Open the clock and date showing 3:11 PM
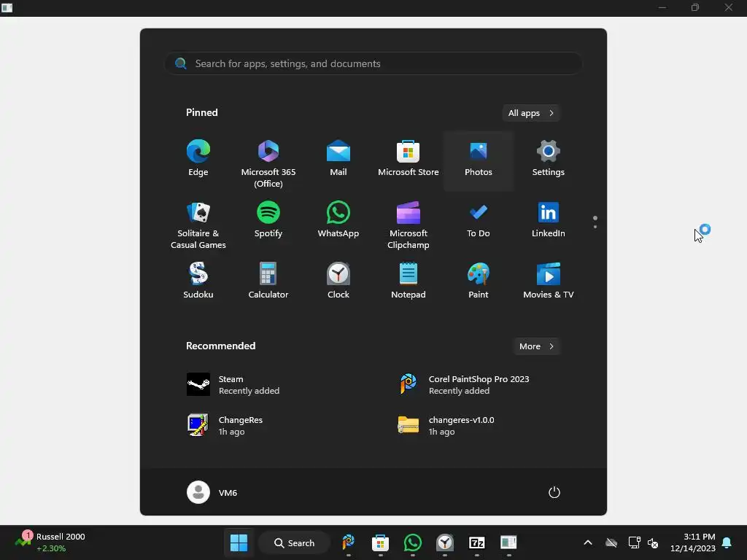 pyautogui.click(x=693, y=542)
